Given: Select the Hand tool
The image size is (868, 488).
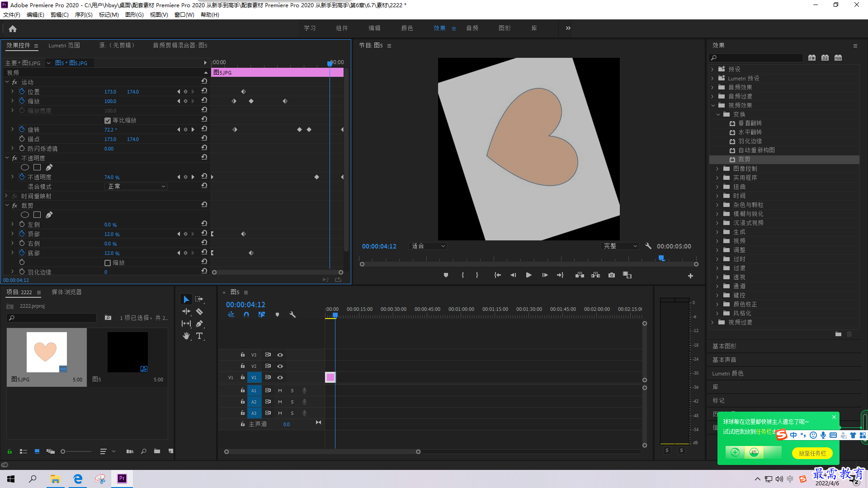Looking at the screenshot, I should pyautogui.click(x=186, y=336).
